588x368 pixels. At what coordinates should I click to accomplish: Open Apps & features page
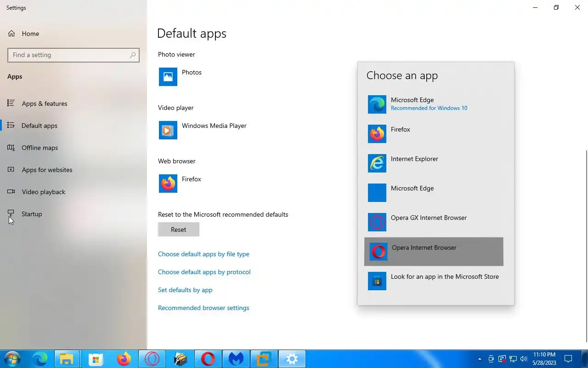tap(73, 103)
